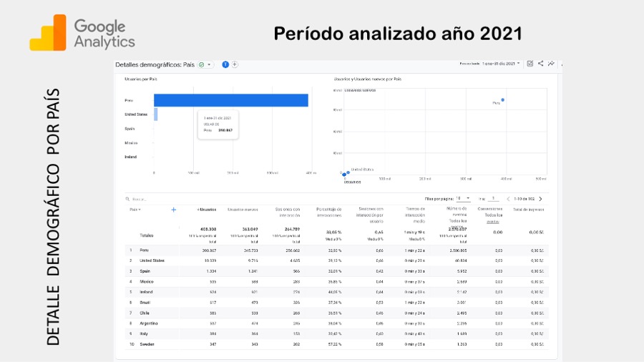Click the add comparison plus icon
Screen dimensions: 644x362
(235, 64)
